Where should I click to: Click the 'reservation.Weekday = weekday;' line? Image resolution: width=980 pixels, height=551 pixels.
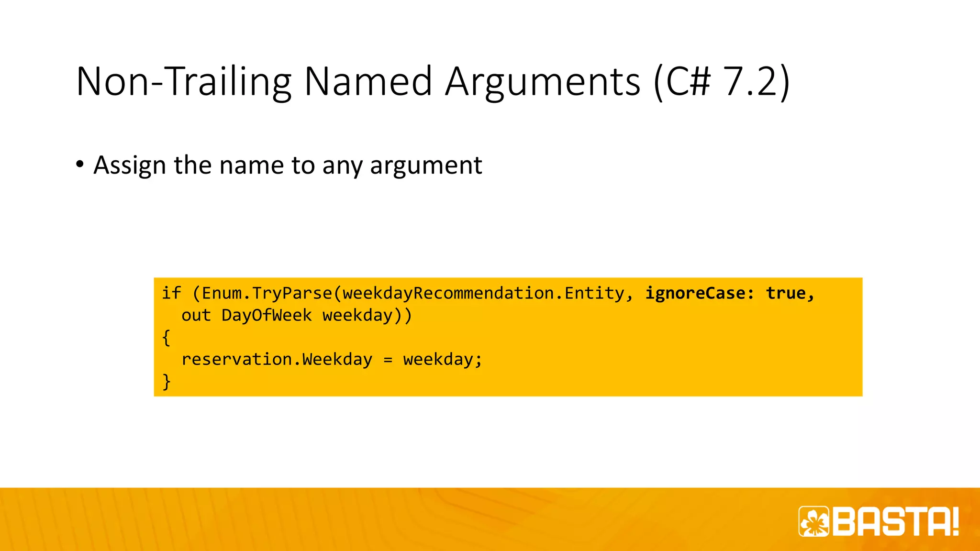pyautogui.click(x=332, y=359)
